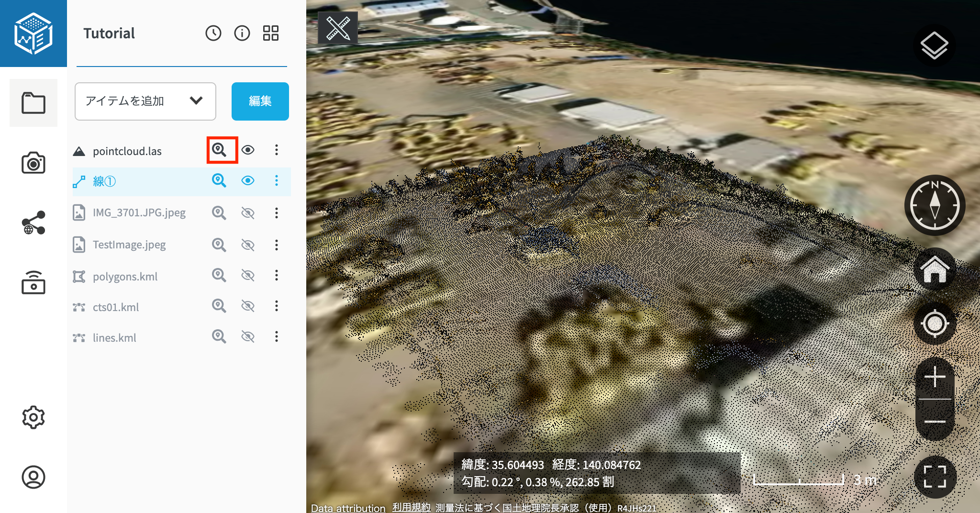Center on current location target icon

[935, 324]
